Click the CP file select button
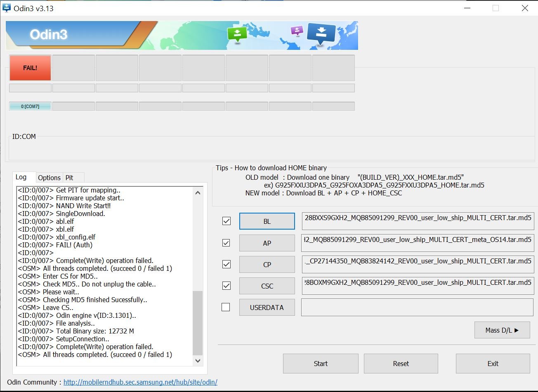 pyautogui.click(x=267, y=264)
